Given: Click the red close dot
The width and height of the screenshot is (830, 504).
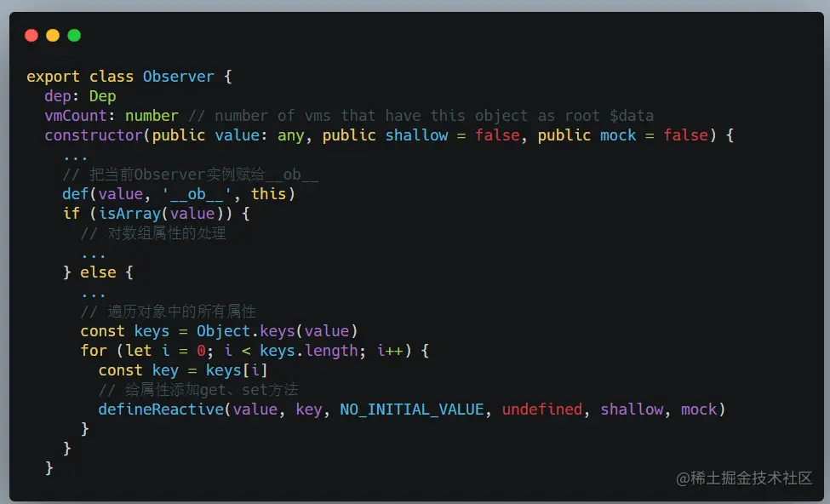Looking at the screenshot, I should [x=31, y=36].
